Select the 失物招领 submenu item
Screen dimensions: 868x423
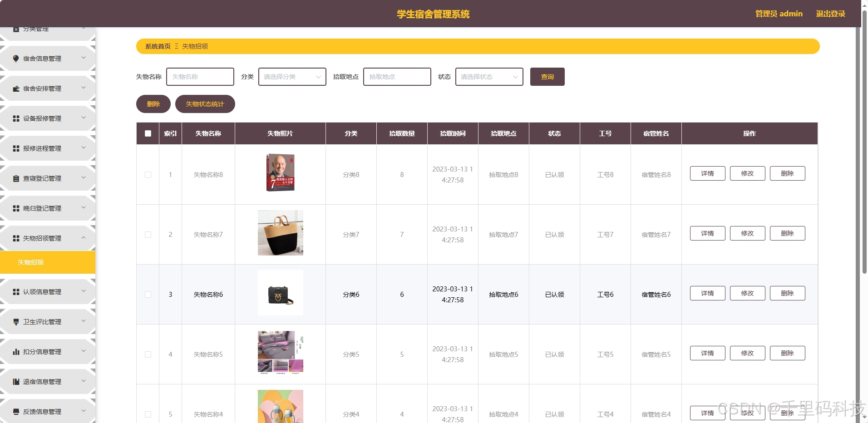click(48, 262)
